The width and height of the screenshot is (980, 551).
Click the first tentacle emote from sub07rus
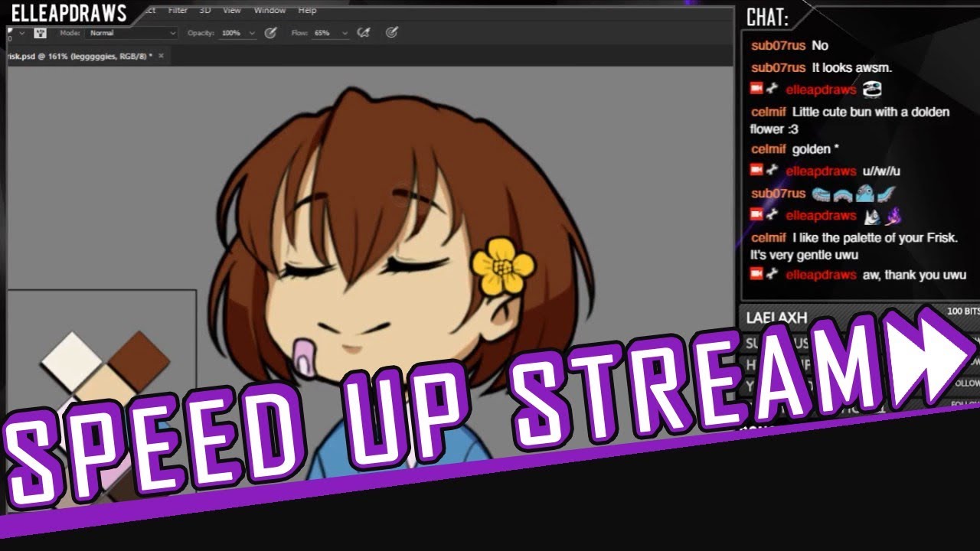(821, 194)
